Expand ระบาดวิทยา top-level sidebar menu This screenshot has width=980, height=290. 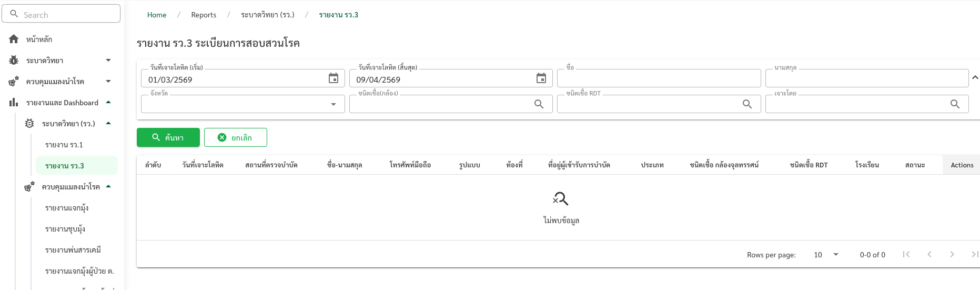pyautogui.click(x=108, y=60)
